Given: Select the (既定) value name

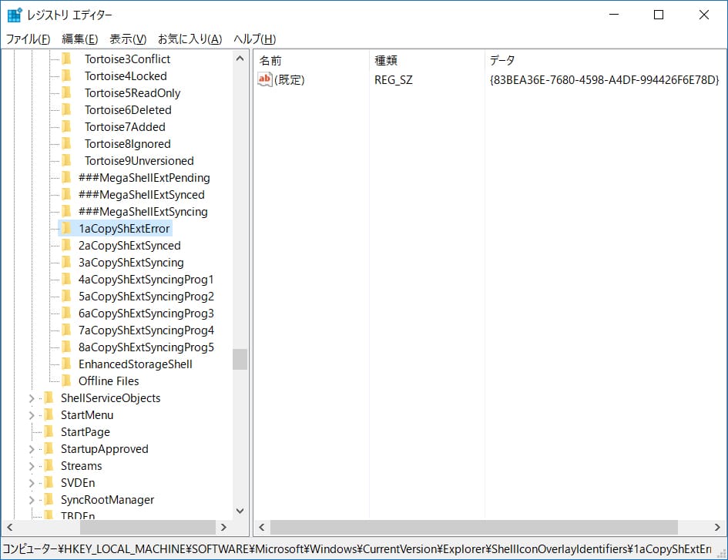Looking at the screenshot, I should [x=289, y=80].
